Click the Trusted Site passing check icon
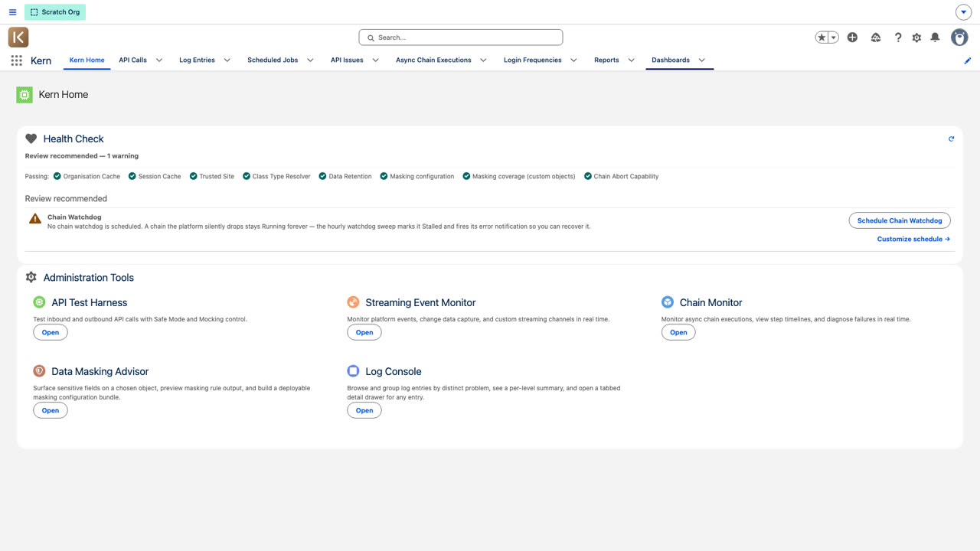980x551 pixels. coord(194,176)
